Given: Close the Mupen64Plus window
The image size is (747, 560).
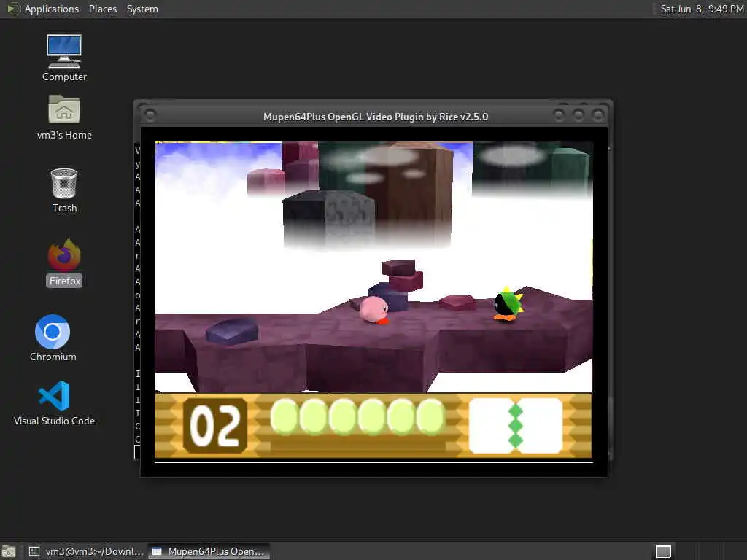Looking at the screenshot, I should click(598, 114).
